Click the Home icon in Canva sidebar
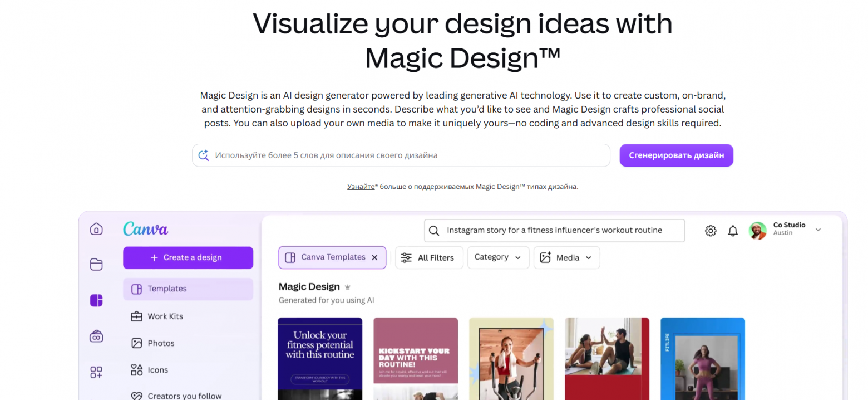 (96, 229)
